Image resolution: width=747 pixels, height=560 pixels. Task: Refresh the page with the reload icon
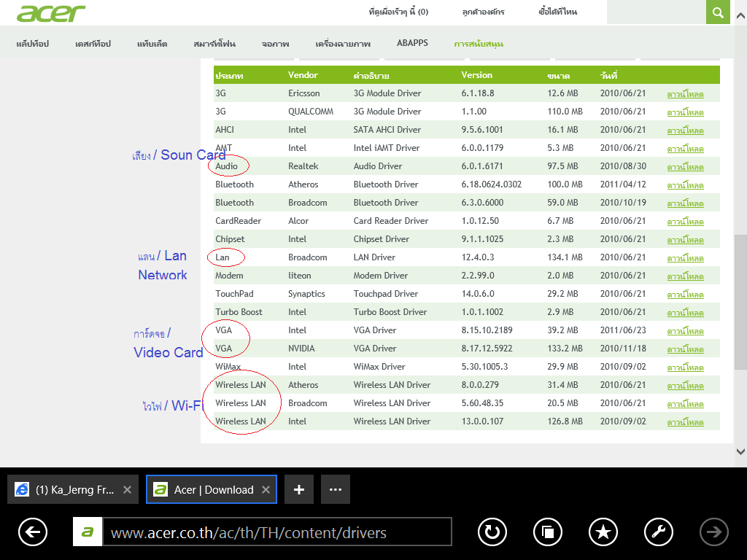[492, 532]
